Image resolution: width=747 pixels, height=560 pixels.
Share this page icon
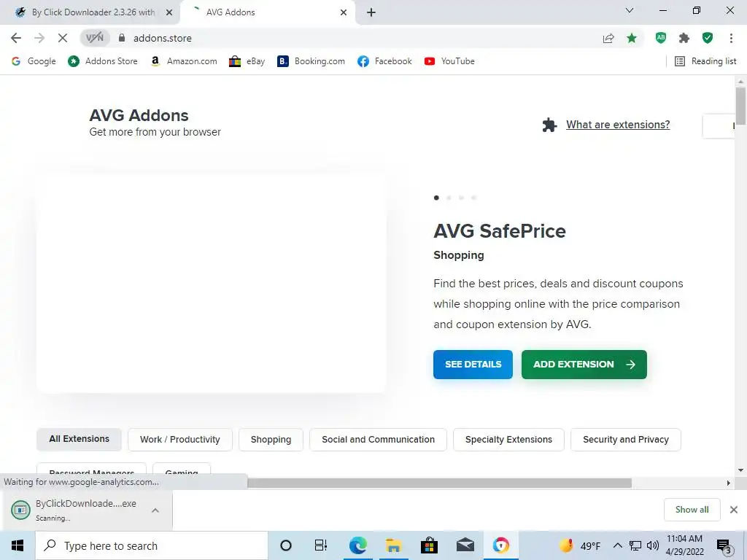point(608,38)
